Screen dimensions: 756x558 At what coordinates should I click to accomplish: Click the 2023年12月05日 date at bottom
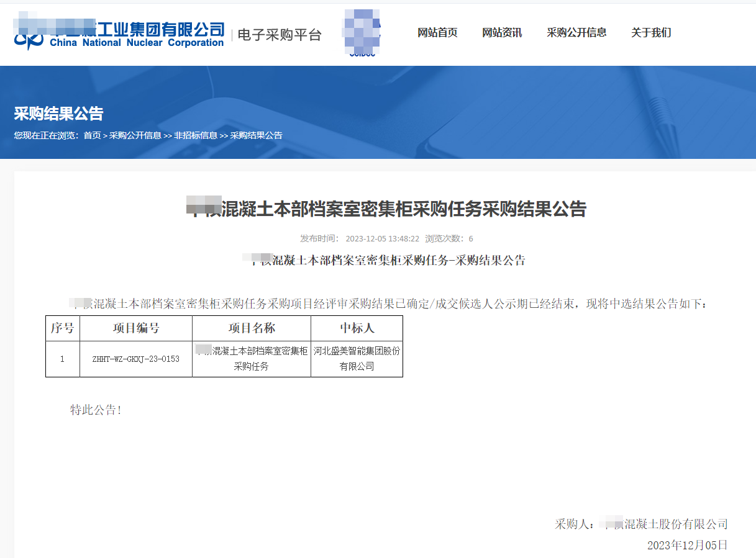coord(687,545)
